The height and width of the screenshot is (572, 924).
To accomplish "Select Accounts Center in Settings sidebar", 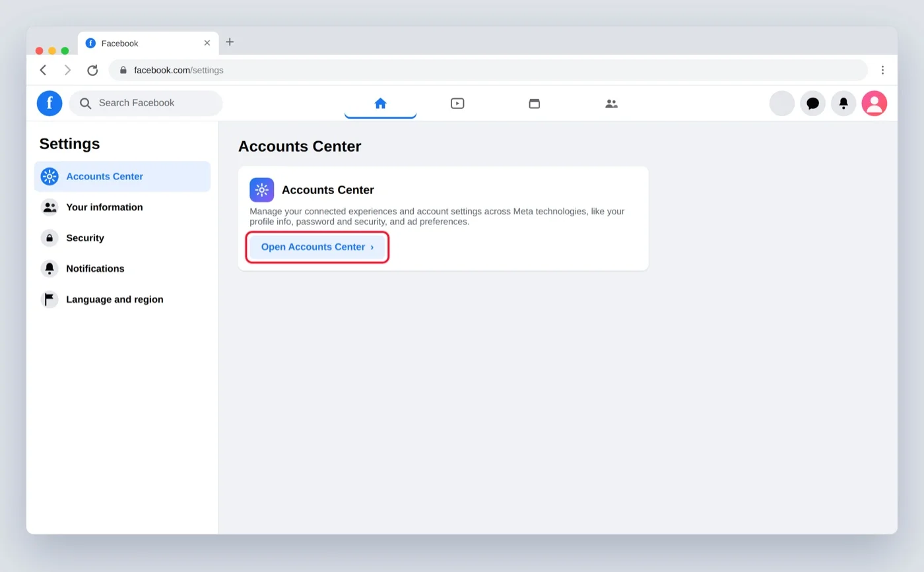I will coord(122,176).
